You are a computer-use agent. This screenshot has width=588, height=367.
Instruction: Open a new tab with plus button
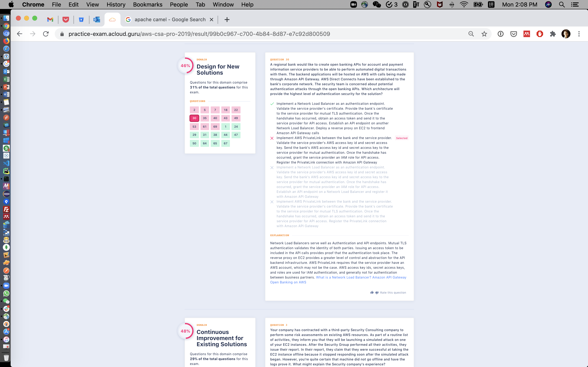[x=227, y=20]
